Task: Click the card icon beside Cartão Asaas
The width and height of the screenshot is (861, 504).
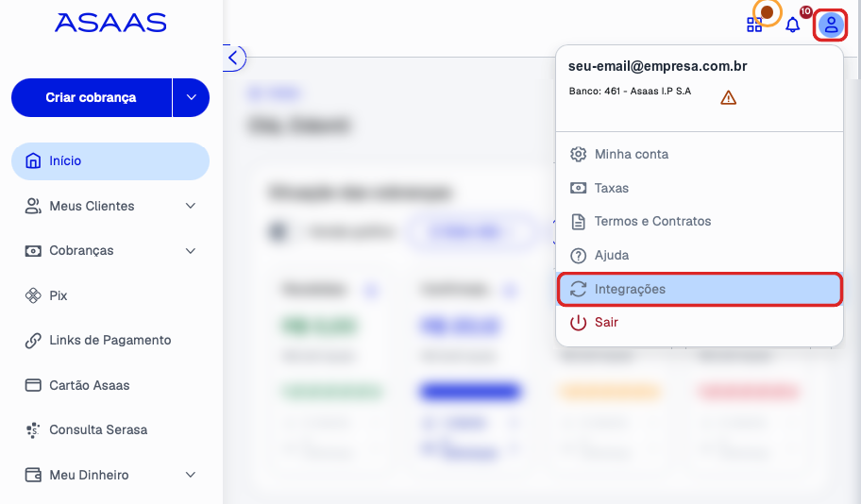Action: tap(33, 385)
